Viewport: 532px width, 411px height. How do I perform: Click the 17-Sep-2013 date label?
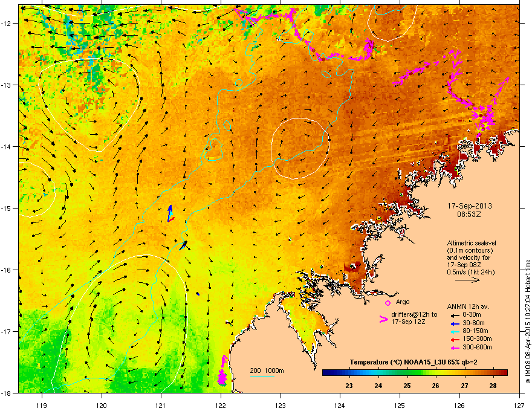click(x=469, y=206)
